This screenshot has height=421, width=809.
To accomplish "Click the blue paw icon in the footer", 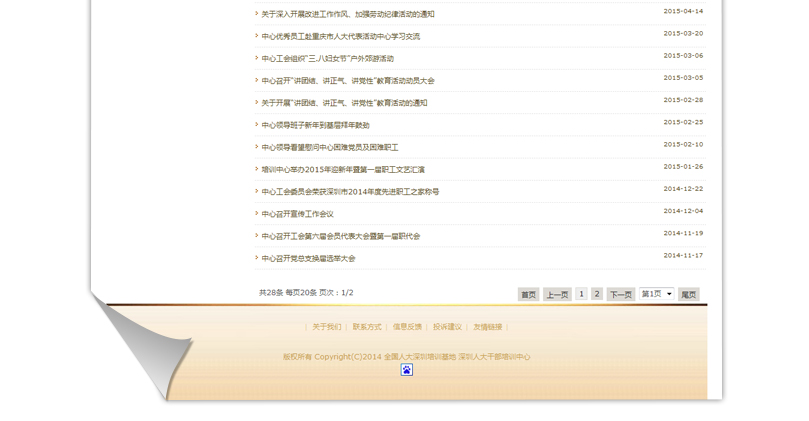I will point(407,370).
